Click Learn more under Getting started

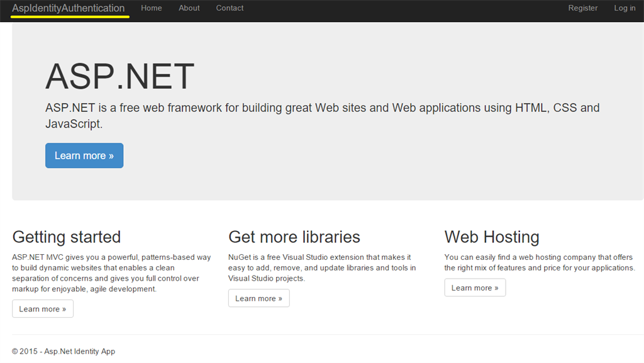(x=43, y=309)
